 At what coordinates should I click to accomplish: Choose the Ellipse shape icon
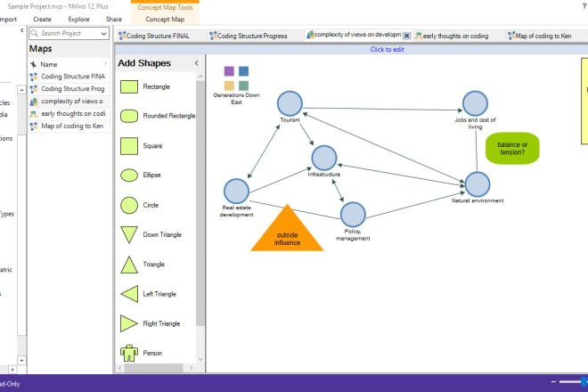(129, 176)
